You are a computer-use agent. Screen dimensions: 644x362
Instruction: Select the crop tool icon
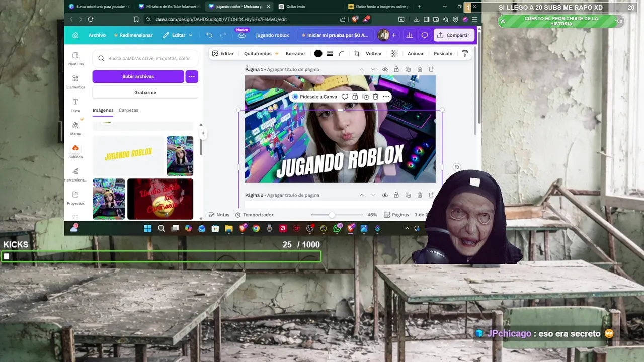[x=357, y=53]
